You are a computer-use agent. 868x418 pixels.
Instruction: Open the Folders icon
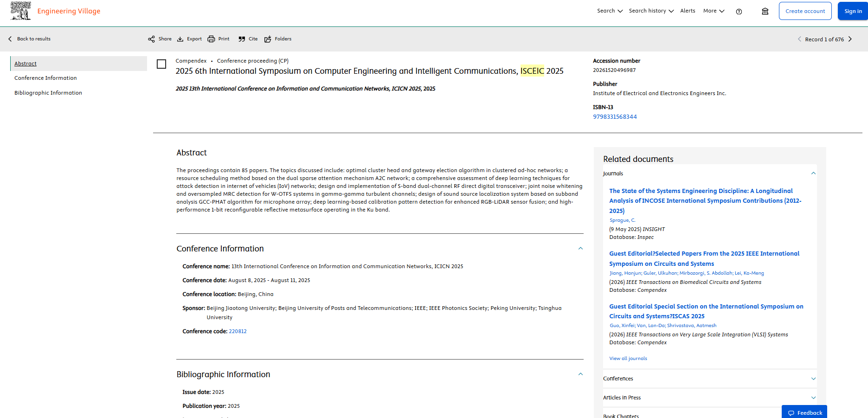[x=268, y=39]
